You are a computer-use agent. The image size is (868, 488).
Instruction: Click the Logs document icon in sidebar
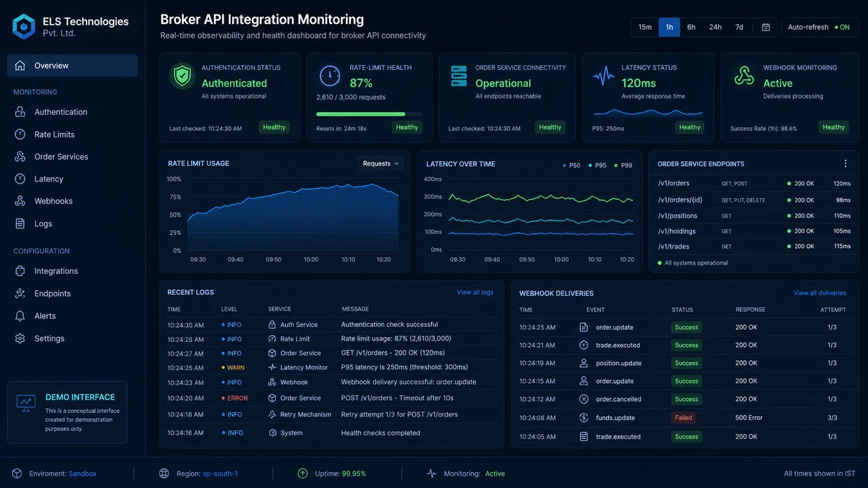pos(20,223)
